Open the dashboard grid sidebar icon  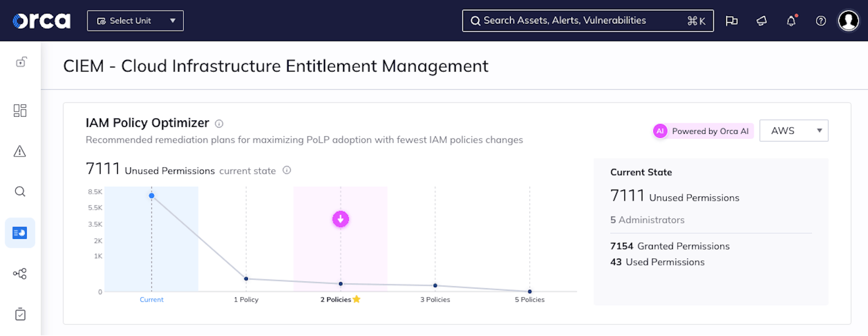tap(20, 111)
